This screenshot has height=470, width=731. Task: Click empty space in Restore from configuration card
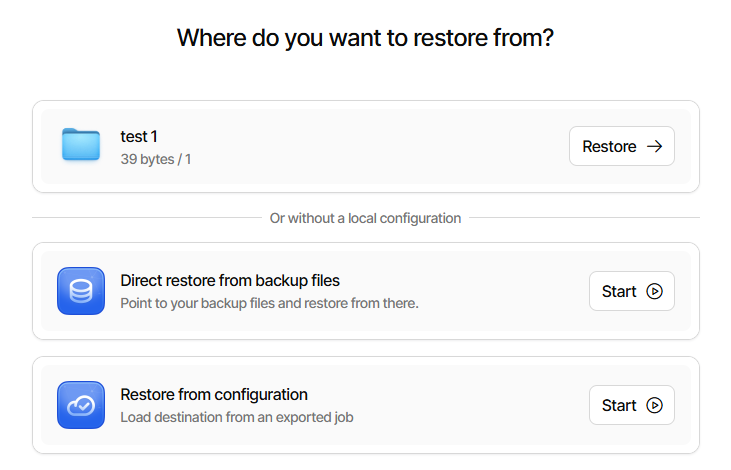(x=480, y=405)
